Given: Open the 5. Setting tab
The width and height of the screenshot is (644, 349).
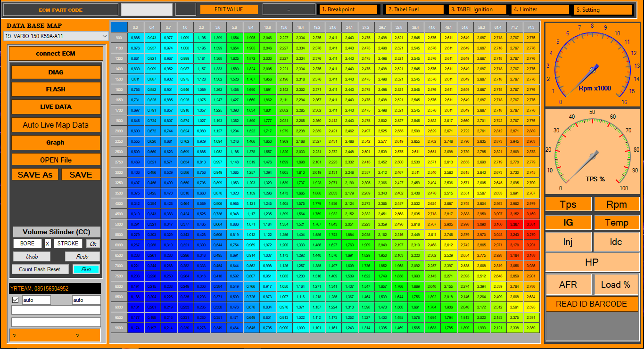Looking at the screenshot, I should click(x=602, y=8).
